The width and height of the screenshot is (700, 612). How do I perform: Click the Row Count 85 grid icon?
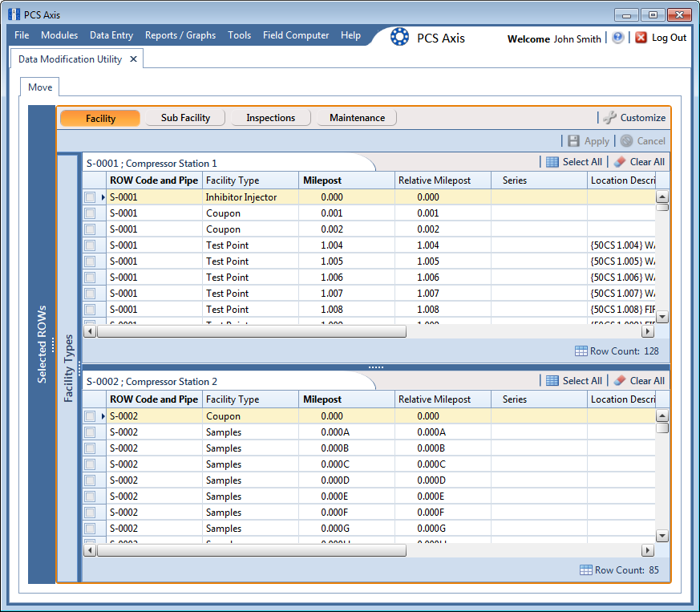pyautogui.click(x=585, y=570)
